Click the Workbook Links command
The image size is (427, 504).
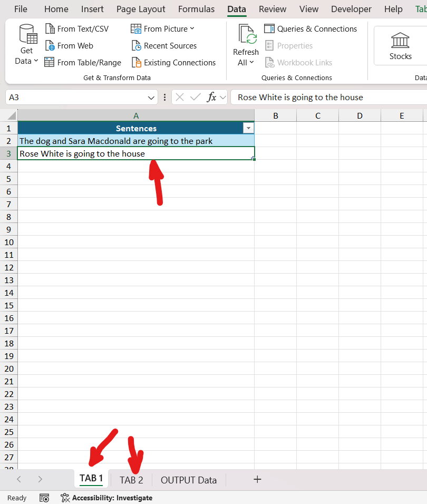point(298,62)
